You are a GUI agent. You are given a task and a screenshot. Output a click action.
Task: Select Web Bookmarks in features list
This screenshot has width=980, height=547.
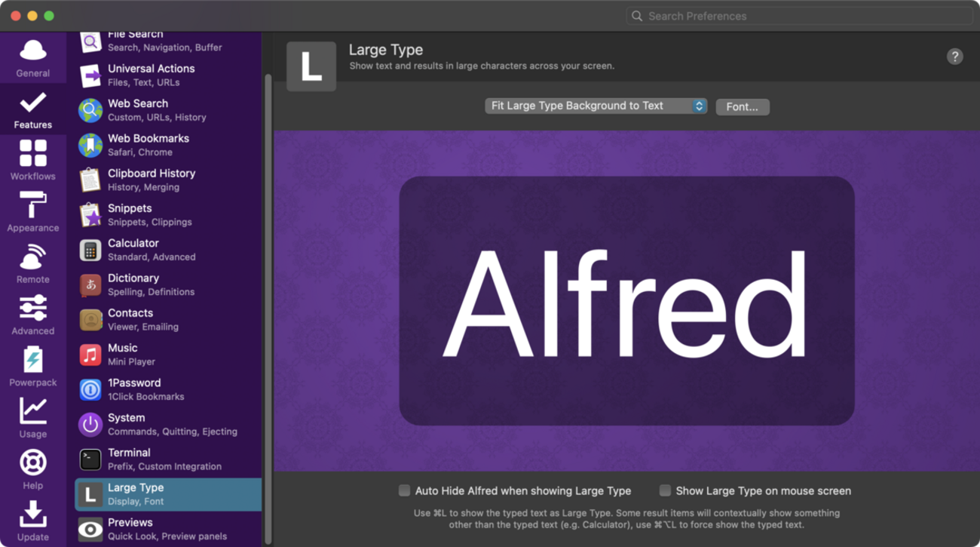[168, 145]
